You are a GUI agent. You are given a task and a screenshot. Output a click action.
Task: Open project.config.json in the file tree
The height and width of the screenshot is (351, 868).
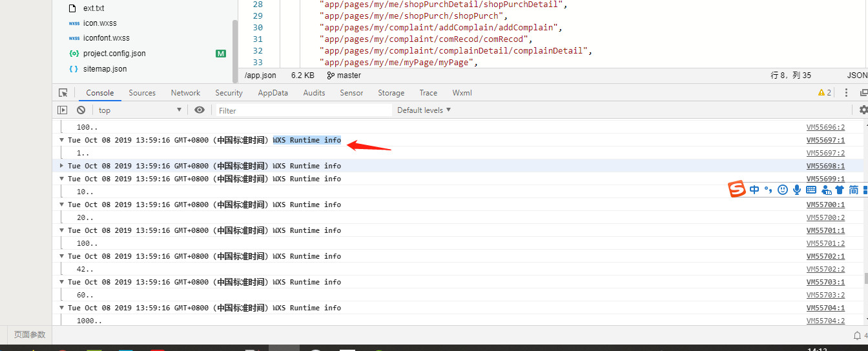click(x=114, y=54)
